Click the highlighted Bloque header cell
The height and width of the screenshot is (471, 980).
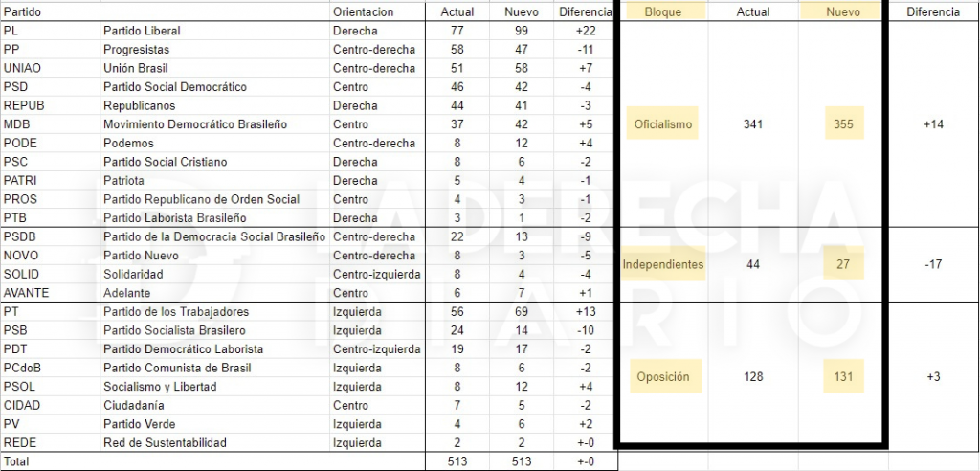point(662,12)
